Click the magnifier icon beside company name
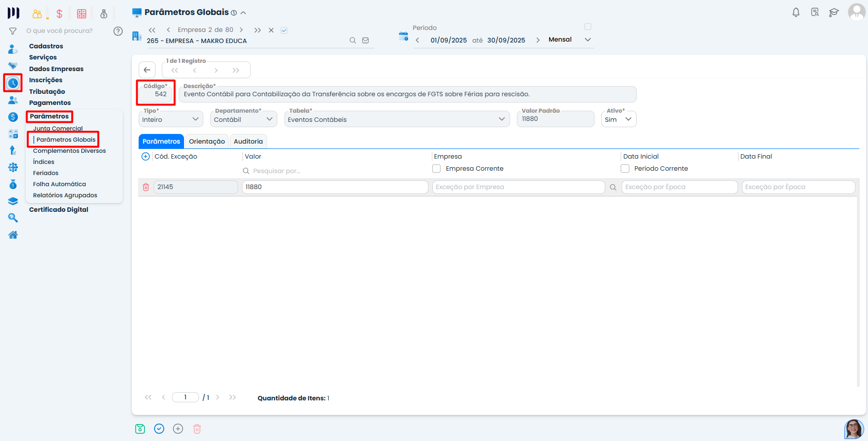 [353, 41]
